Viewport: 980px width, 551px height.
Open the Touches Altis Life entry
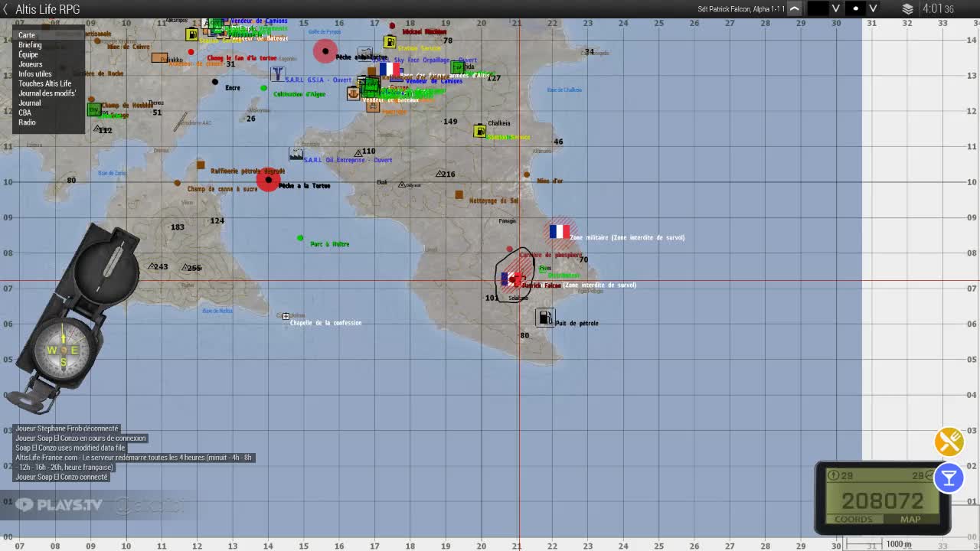pyautogui.click(x=45, y=84)
